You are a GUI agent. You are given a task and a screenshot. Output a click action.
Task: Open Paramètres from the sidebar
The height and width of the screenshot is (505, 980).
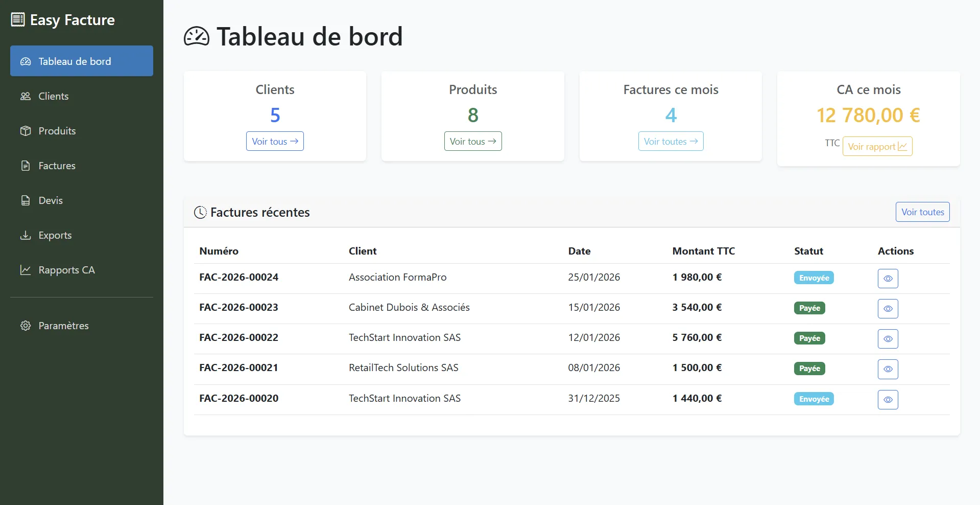click(63, 326)
